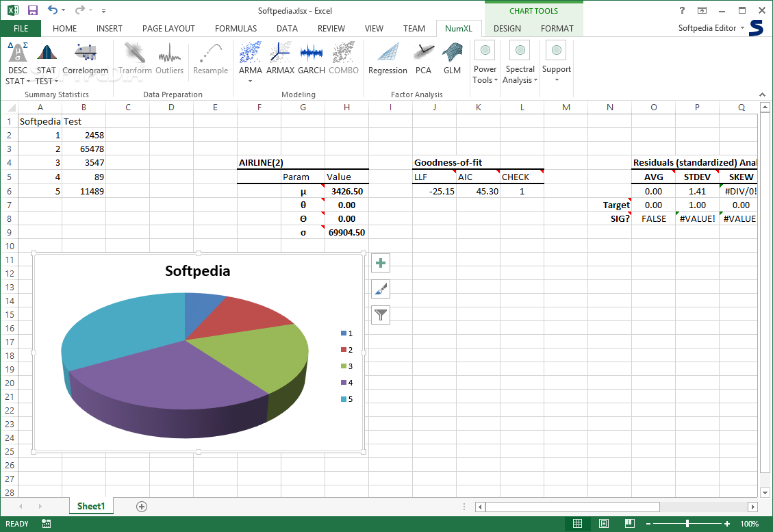Collapse the ribbon with the chevron
The height and width of the screenshot is (532, 773).
762,94
